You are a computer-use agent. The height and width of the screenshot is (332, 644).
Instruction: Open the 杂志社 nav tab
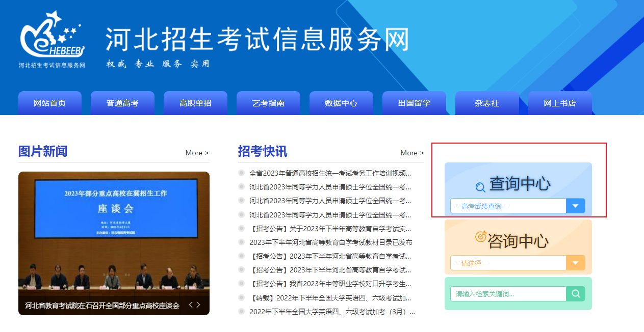coord(487,103)
